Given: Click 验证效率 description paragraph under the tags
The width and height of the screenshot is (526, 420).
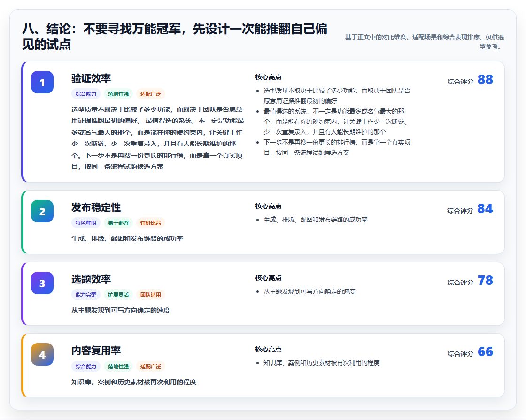Looking at the screenshot, I should [158, 138].
